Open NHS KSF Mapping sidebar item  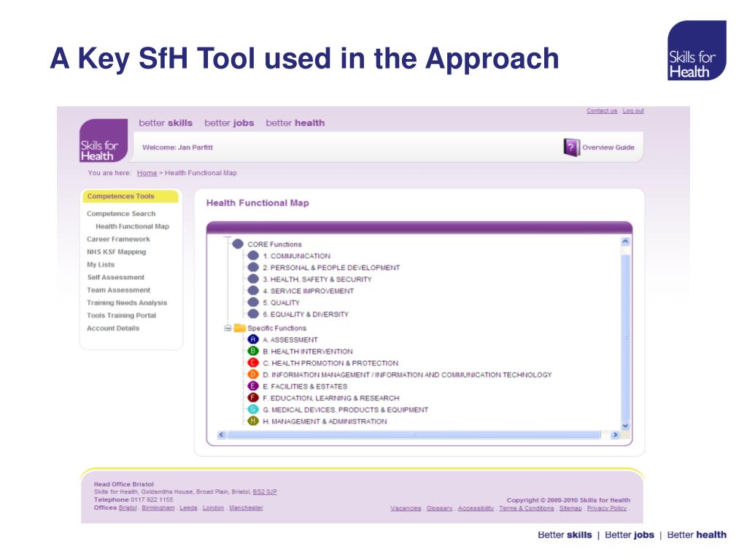[x=116, y=252]
